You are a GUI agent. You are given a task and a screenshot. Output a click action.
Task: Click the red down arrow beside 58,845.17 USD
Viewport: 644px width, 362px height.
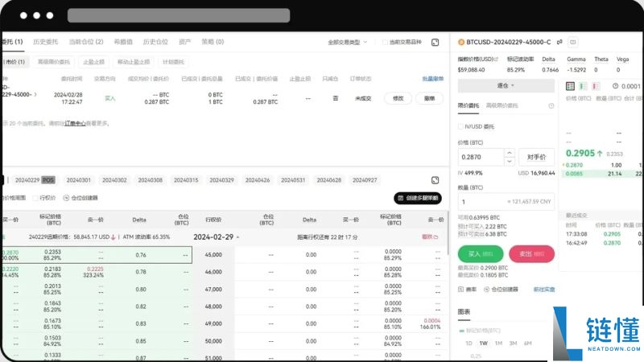pyautogui.click(x=114, y=237)
